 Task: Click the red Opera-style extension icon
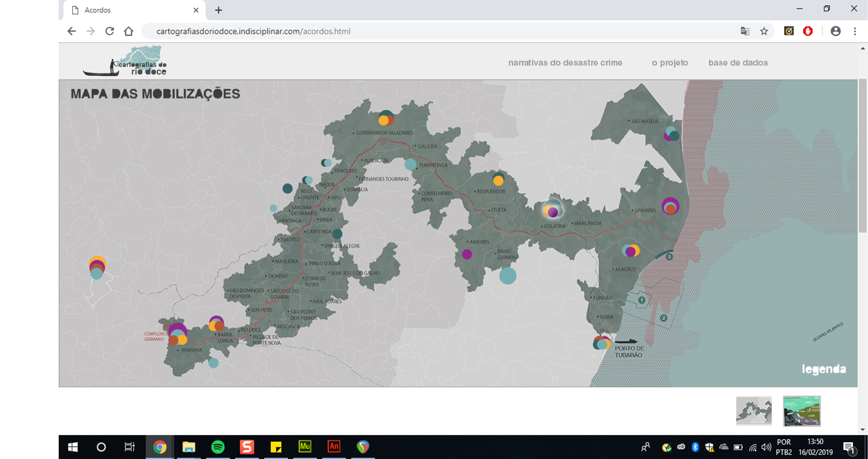pos(808,31)
